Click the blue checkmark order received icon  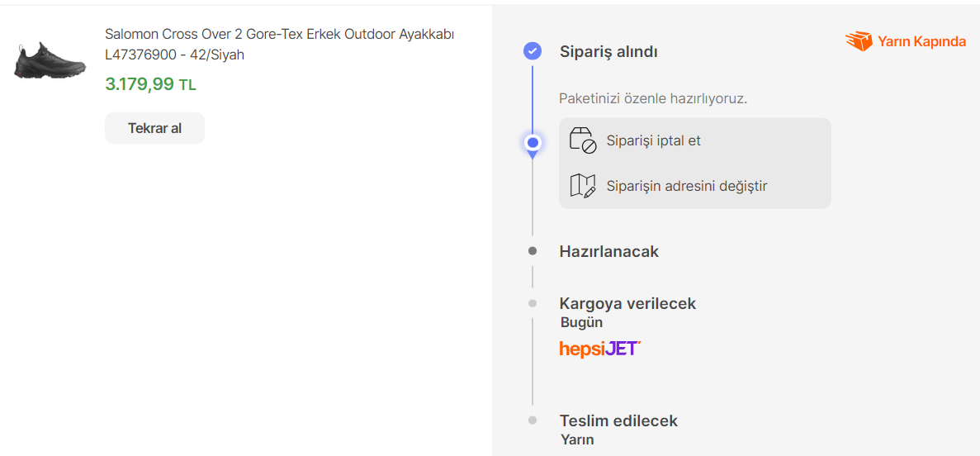click(533, 51)
